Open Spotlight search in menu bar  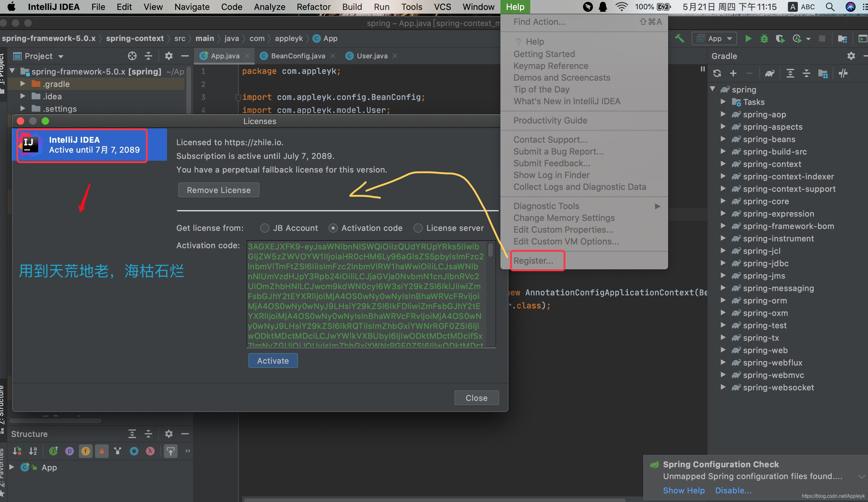830,7
